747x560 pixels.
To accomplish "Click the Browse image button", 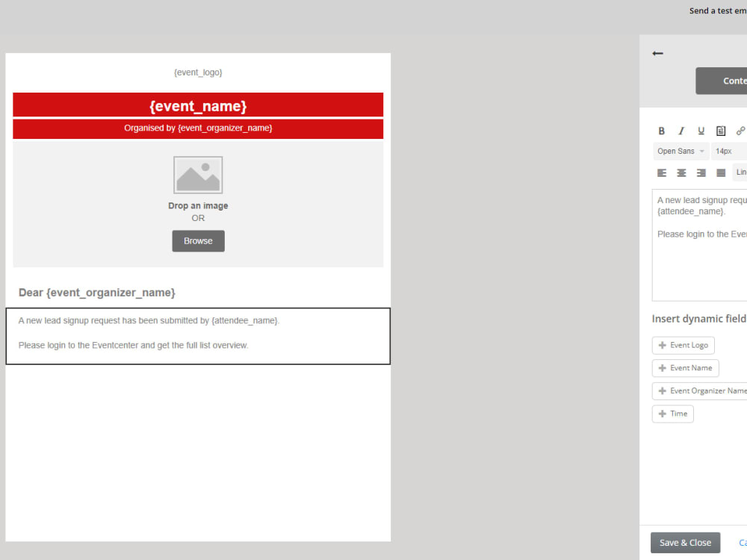I will coord(198,241).
